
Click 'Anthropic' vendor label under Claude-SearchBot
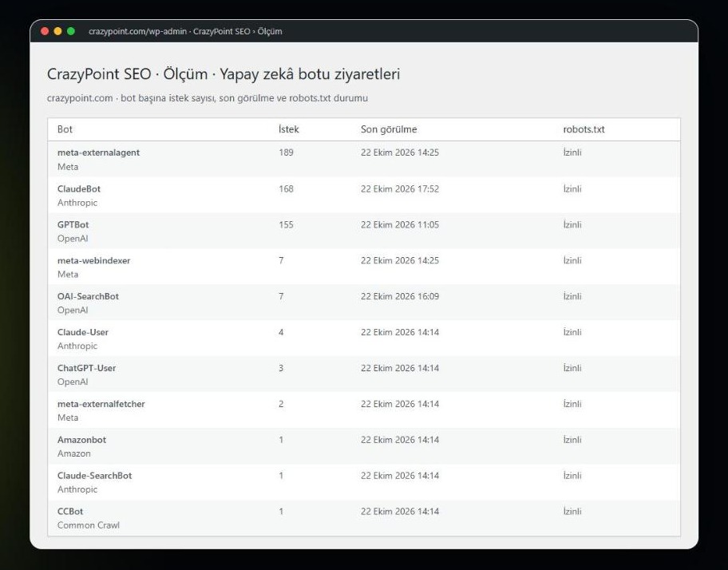pos(77,489)
